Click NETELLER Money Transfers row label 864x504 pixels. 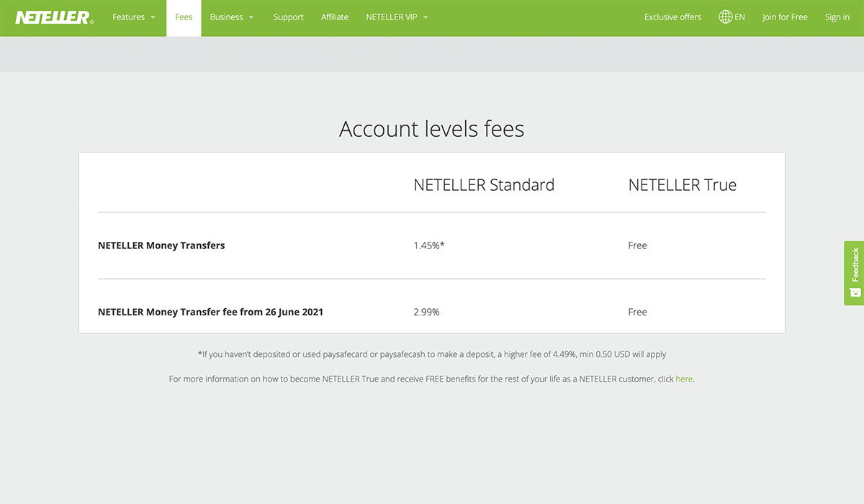161,246
